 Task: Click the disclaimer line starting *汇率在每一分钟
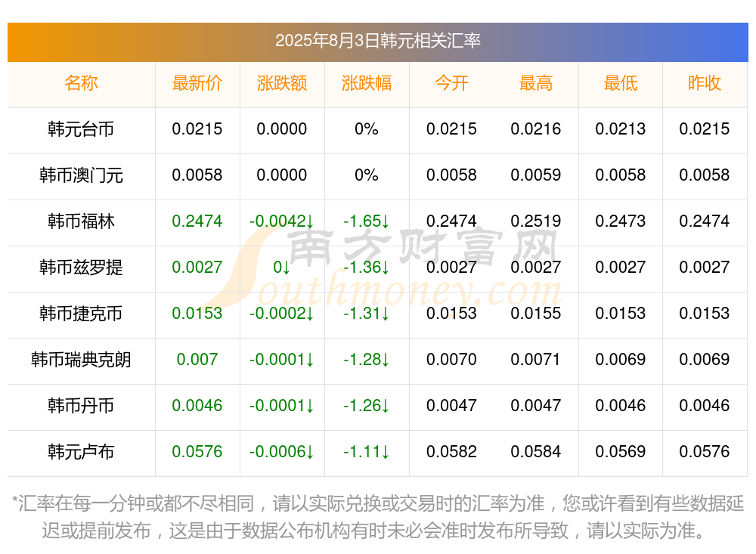click(x=377, y=503)
